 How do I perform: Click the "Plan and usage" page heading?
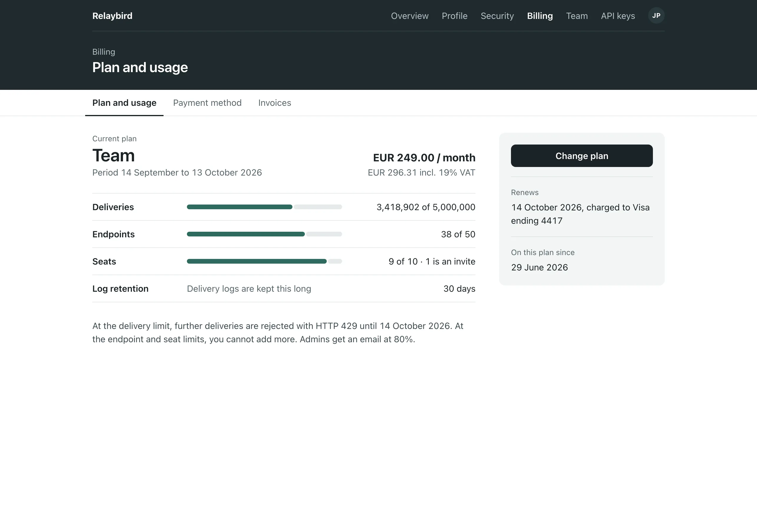[x=140, y=68]
